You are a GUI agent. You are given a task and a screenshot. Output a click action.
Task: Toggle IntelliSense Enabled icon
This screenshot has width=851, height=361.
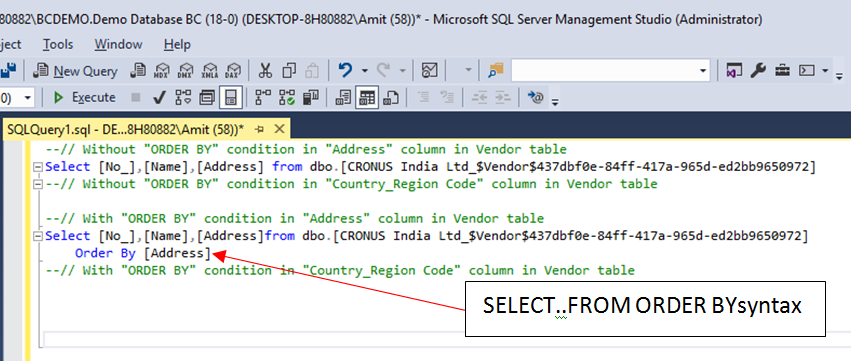(x=231, y=98)
